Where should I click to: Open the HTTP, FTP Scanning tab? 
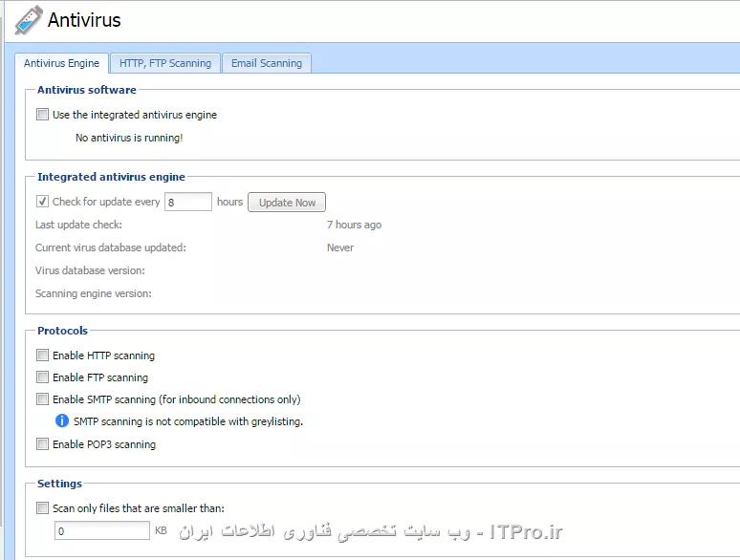click(x=165, y=63)
